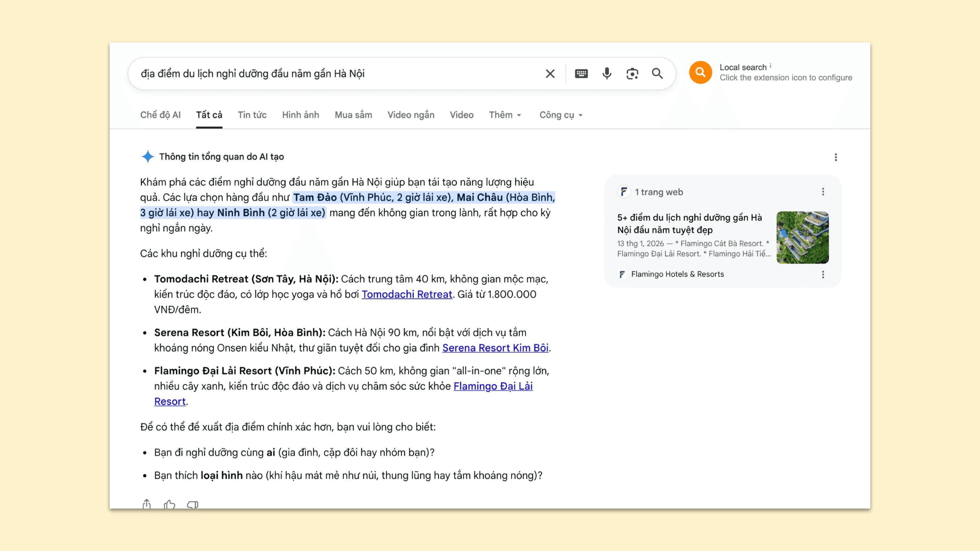Expand the Công cụ dropdown
Image resolution: width=980 pixels, height=551 pixels.
pos(561,115)
